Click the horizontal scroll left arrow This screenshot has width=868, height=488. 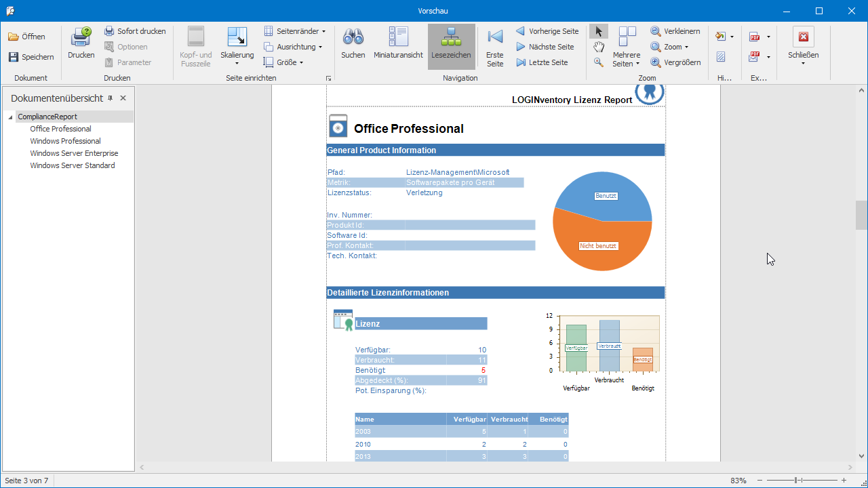(142, 468)
